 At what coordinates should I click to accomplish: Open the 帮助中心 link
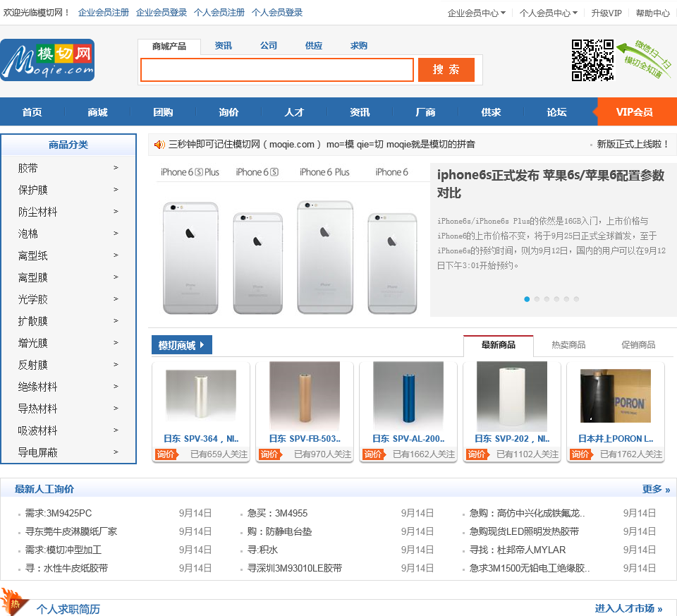pos(653,13)
